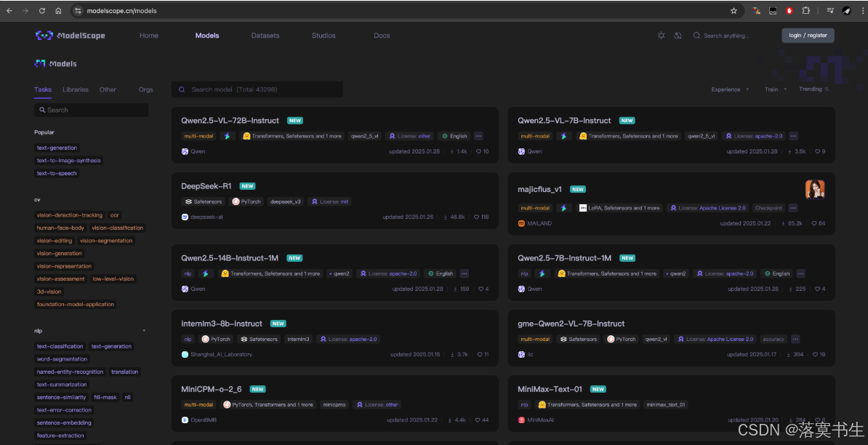Click the language switch icon beside the sun

pyautogui.click(x=677, y=36)
